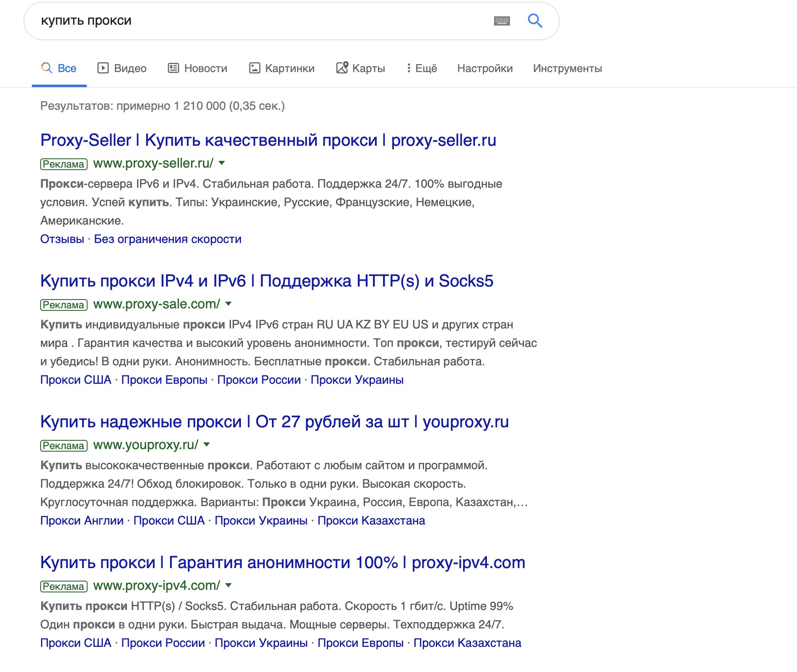Click the Реклама badge beside proxy-seller.ru

64,164
